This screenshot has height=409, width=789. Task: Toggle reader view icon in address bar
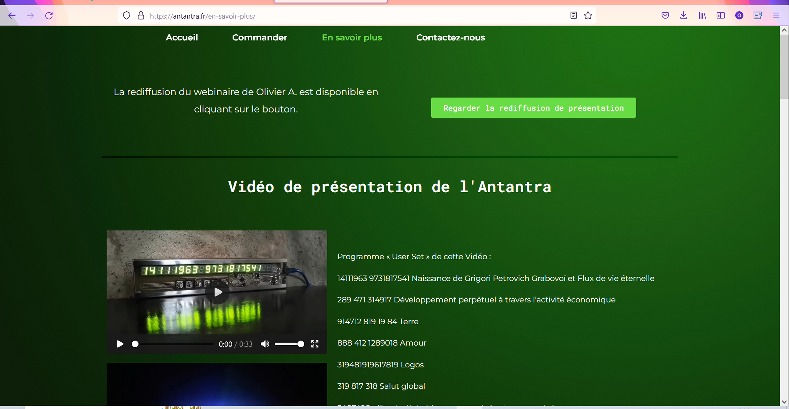point(573,16)
